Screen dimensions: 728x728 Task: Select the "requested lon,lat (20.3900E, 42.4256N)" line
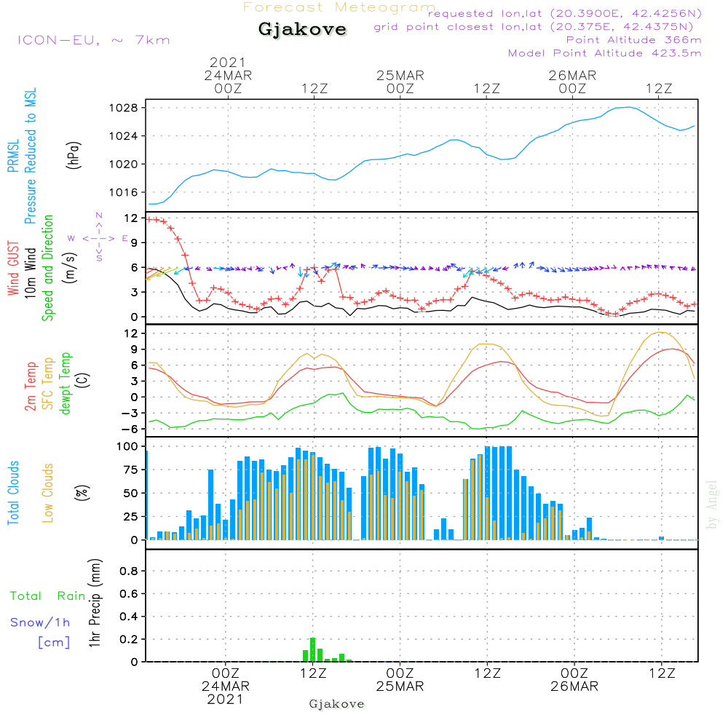point(565,13)
